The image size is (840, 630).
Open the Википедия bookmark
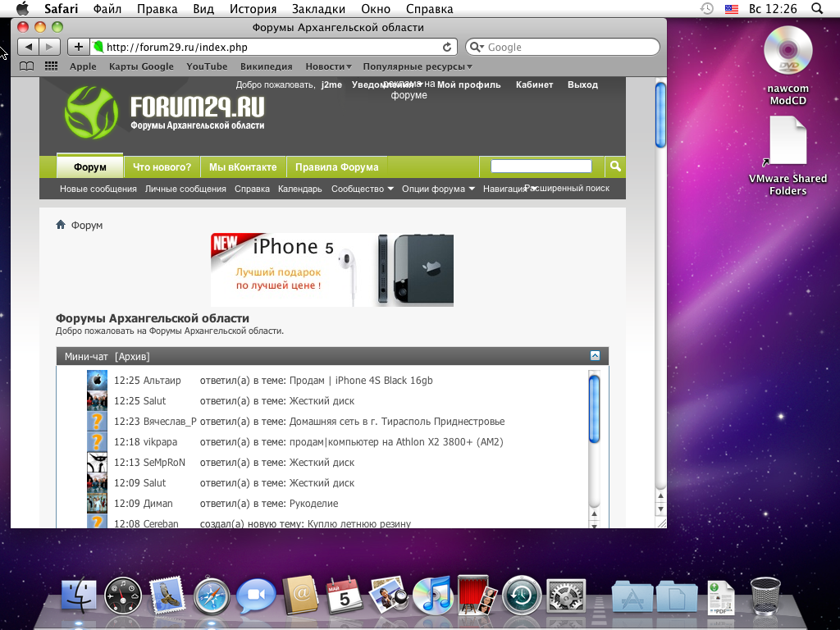pyautogui.click(x=267, y=66)
